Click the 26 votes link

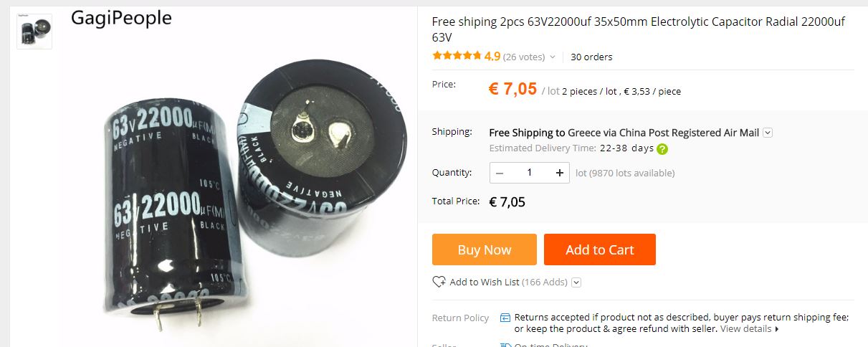pos(524,57)
